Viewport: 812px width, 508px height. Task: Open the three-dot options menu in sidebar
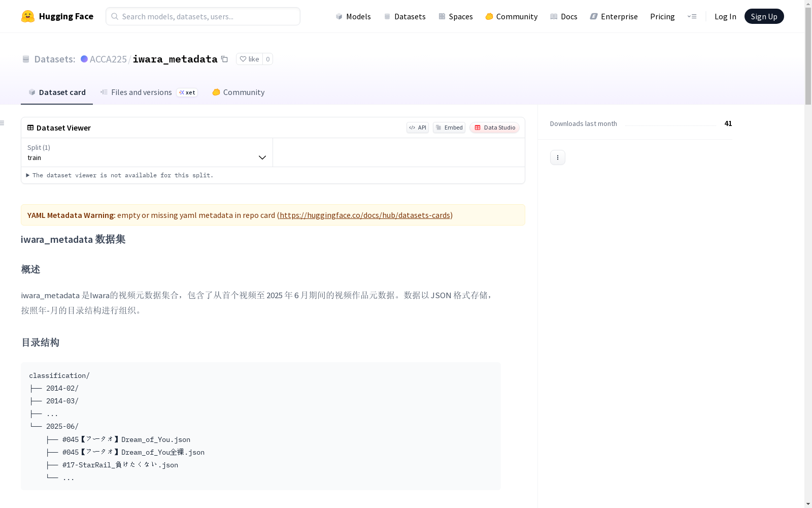[557, 157]
